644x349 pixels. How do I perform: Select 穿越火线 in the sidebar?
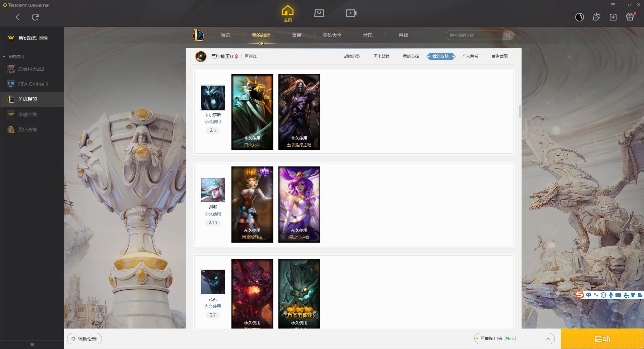(32, 114)
